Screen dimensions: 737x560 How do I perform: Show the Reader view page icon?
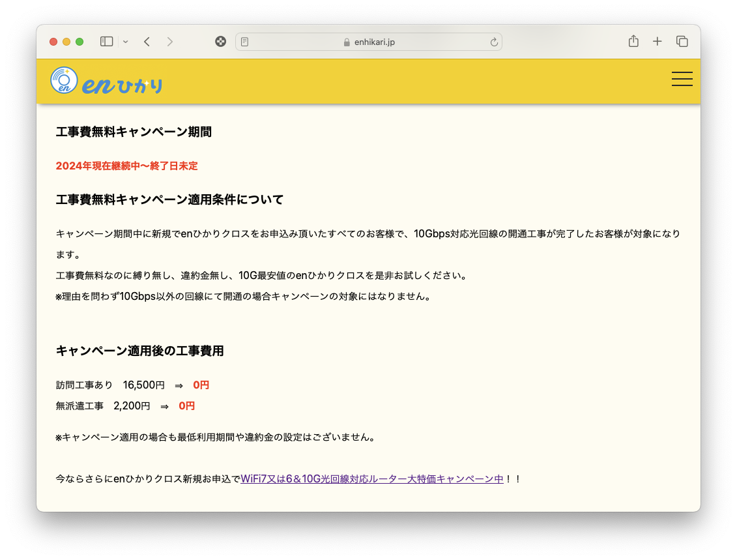coord(244,42)
